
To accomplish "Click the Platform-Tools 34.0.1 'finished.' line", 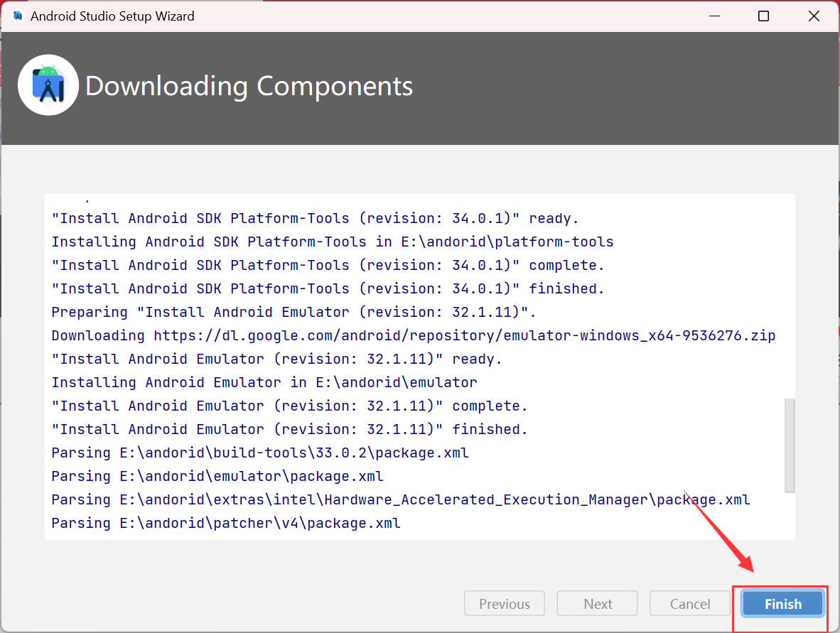I will pos(328,288).
